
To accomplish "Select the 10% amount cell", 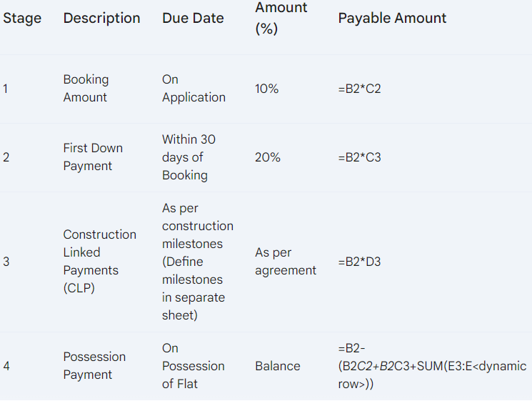I will [266, 89].
